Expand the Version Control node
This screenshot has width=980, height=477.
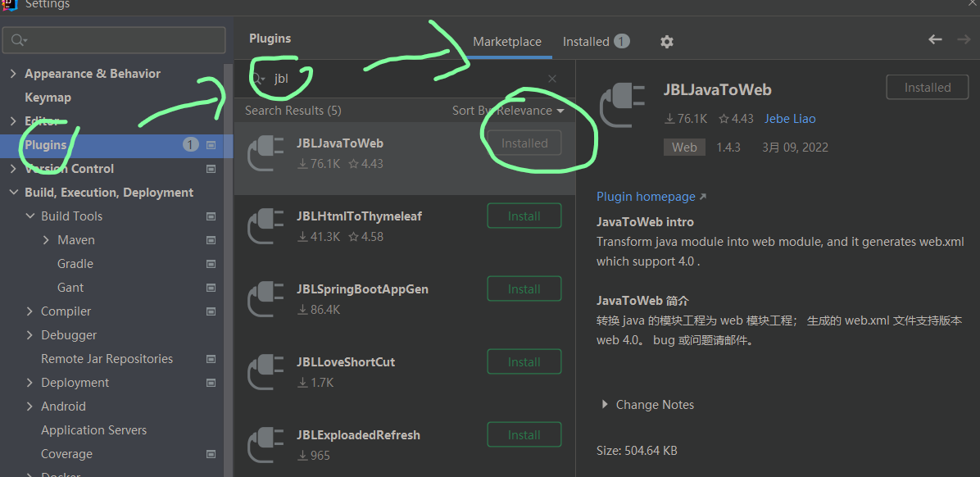pyautogui.click(x=13, y=169)
